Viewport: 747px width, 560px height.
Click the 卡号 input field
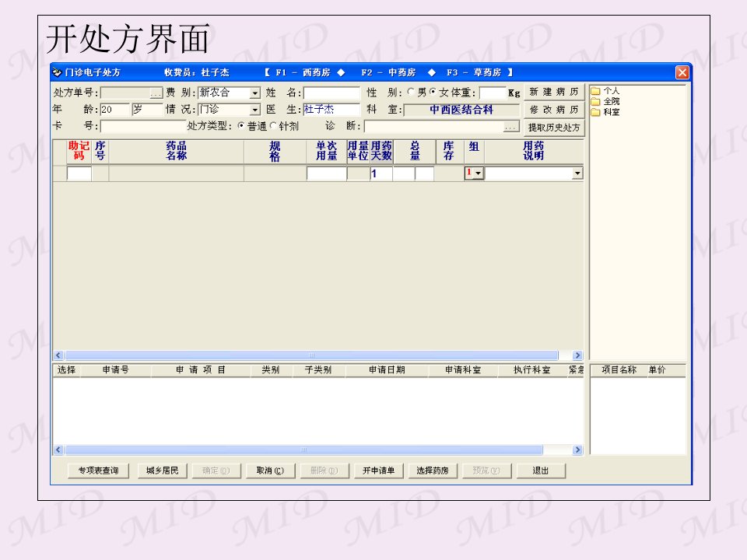coord(143,126)
